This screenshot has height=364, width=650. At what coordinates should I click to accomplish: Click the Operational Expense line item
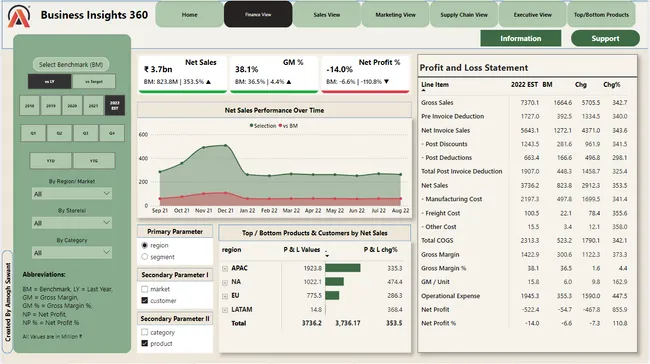coord(451,296)
